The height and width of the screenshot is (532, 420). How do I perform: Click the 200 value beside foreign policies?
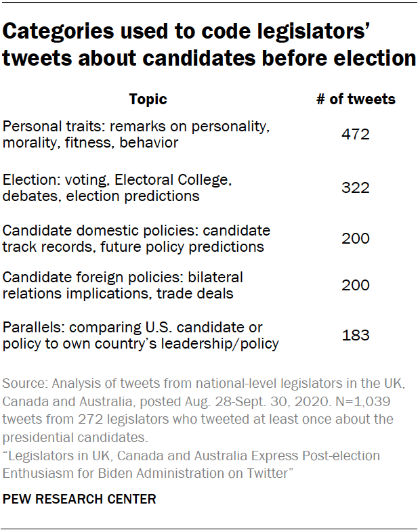(356, 285)
